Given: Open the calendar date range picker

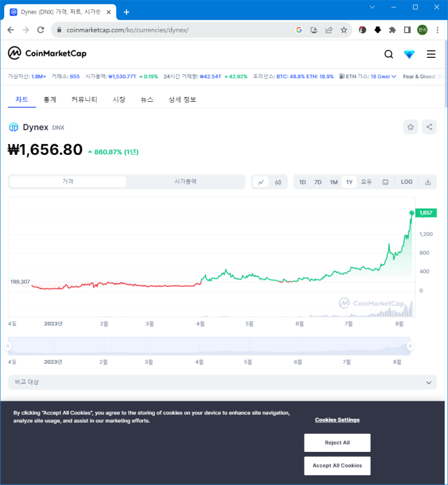Looking at the screenshot, I should 385,182.
